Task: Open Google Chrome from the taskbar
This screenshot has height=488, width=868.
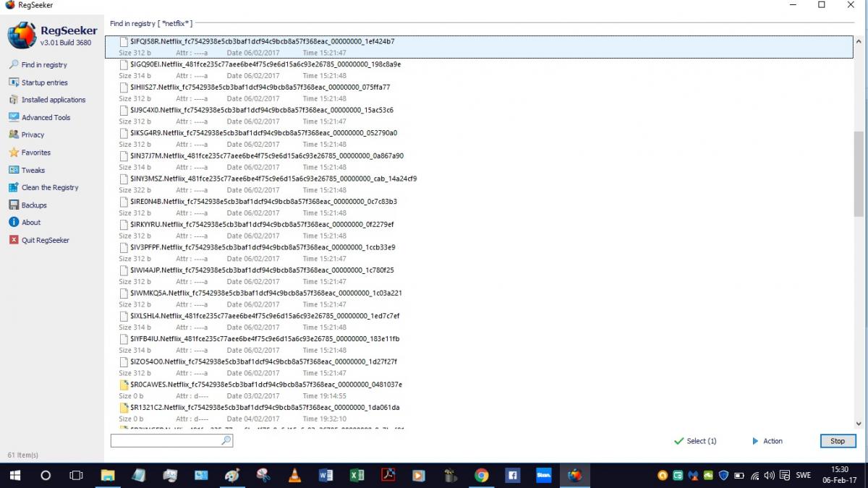Action: click(481, 476)
